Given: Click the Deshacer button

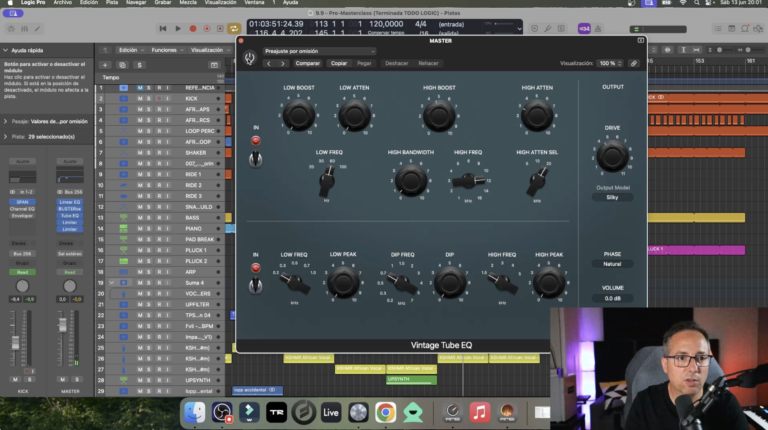Looking at the screenshot, I should point(396,63).
